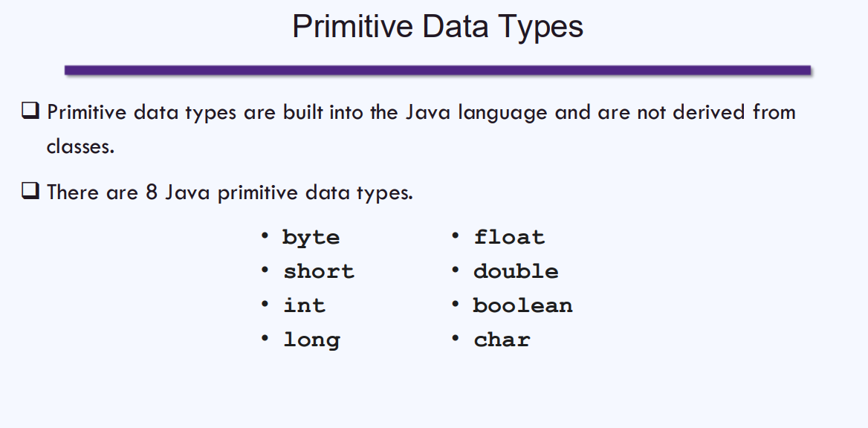868x428 pixels.
Task: Select the 'float' list item
Action: click(509, 238)
